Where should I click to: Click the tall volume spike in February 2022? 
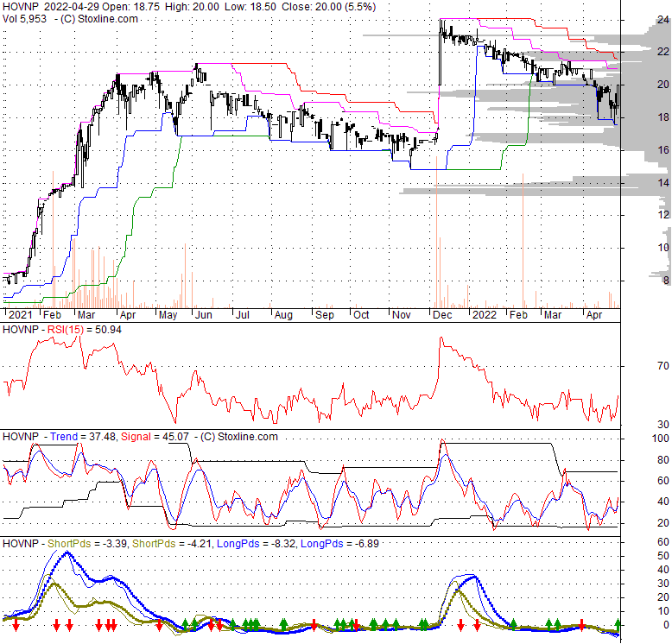[523, 240]
